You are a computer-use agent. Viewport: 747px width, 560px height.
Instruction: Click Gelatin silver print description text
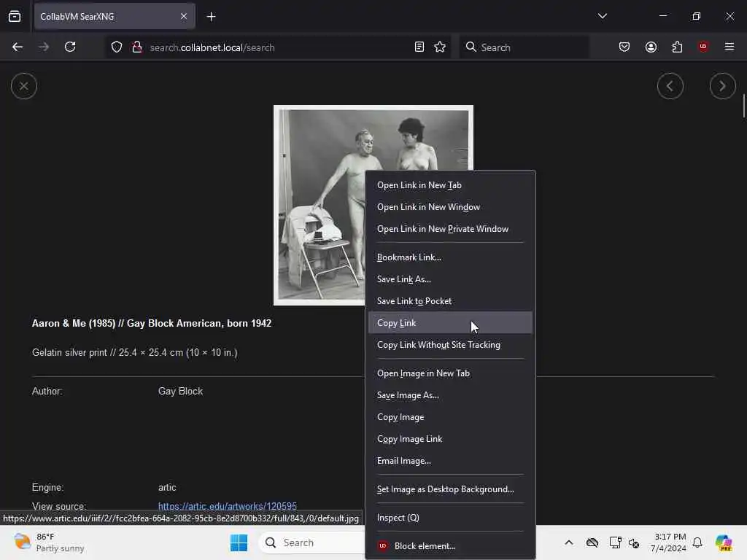tap(135, 352)
